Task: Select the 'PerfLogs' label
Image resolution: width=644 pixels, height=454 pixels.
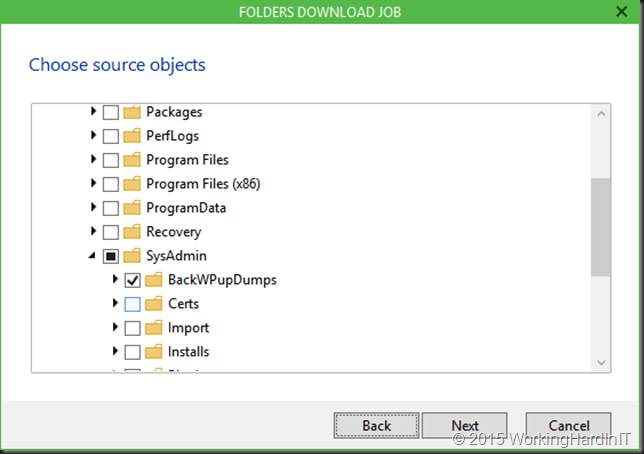Action: (x=172, y=136)
